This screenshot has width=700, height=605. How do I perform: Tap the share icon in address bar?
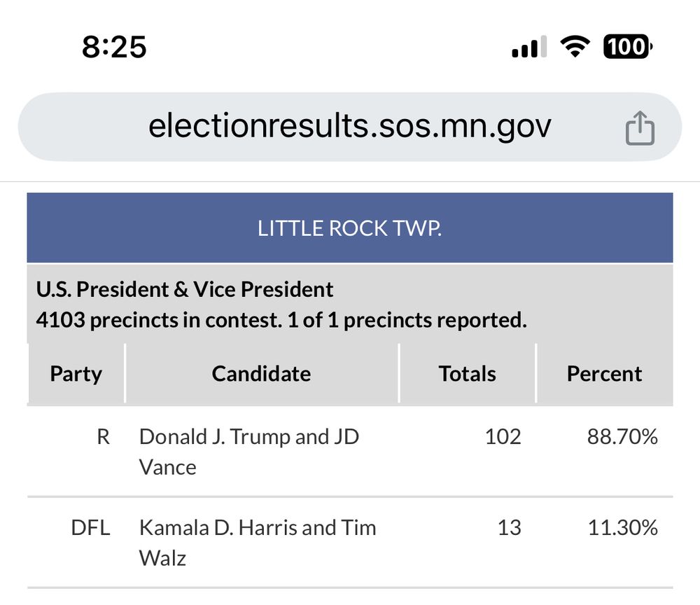click(x=639, y=130)
